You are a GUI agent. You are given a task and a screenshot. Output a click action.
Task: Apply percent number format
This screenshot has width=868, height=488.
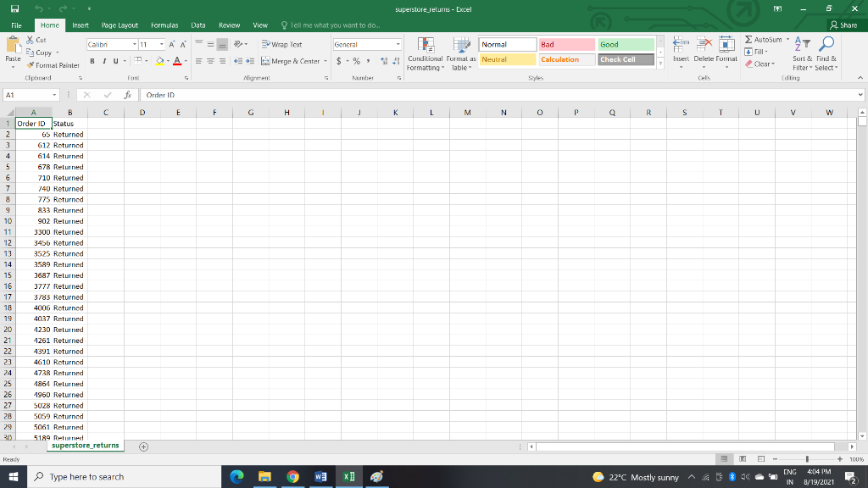[x=354, y=61]
